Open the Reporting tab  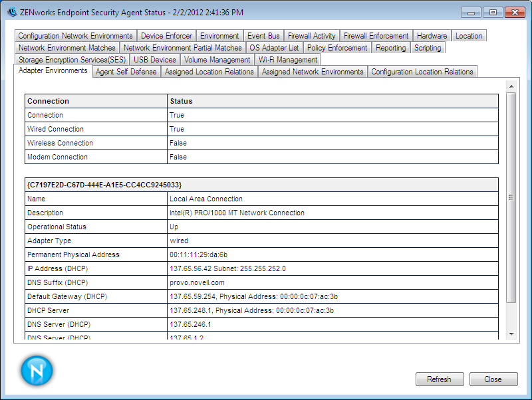[x=391, y=48]
